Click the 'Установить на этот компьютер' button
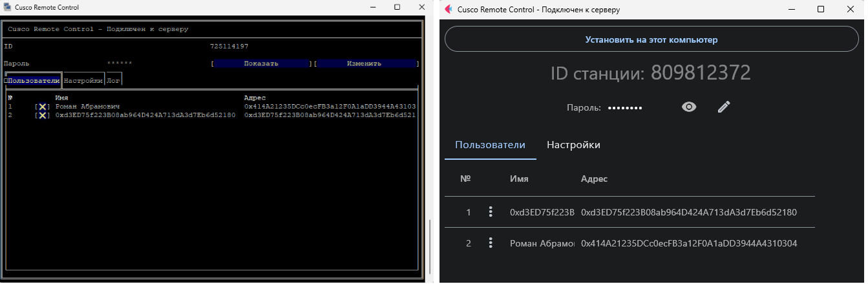 click(651, 39)
